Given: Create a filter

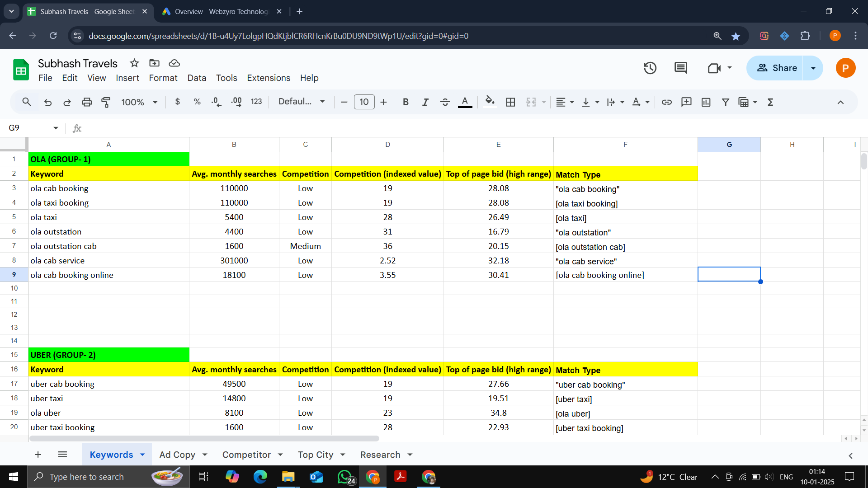Looking at the screenshot, I should (x=726, y=102).
